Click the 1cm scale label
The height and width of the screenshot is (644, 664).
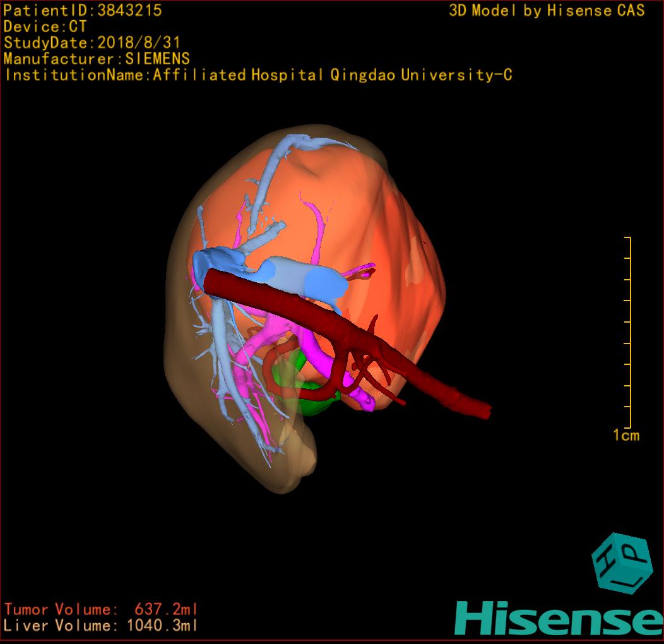point(626,435)
